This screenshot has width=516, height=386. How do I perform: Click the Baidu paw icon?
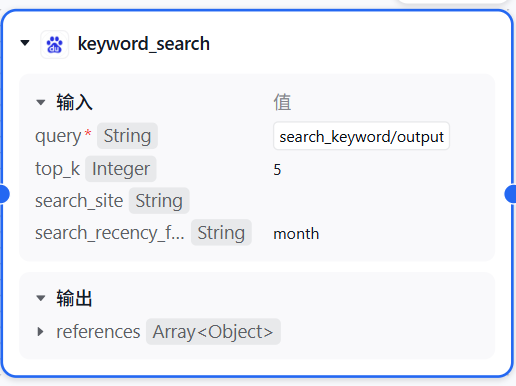tap(54, 44)
